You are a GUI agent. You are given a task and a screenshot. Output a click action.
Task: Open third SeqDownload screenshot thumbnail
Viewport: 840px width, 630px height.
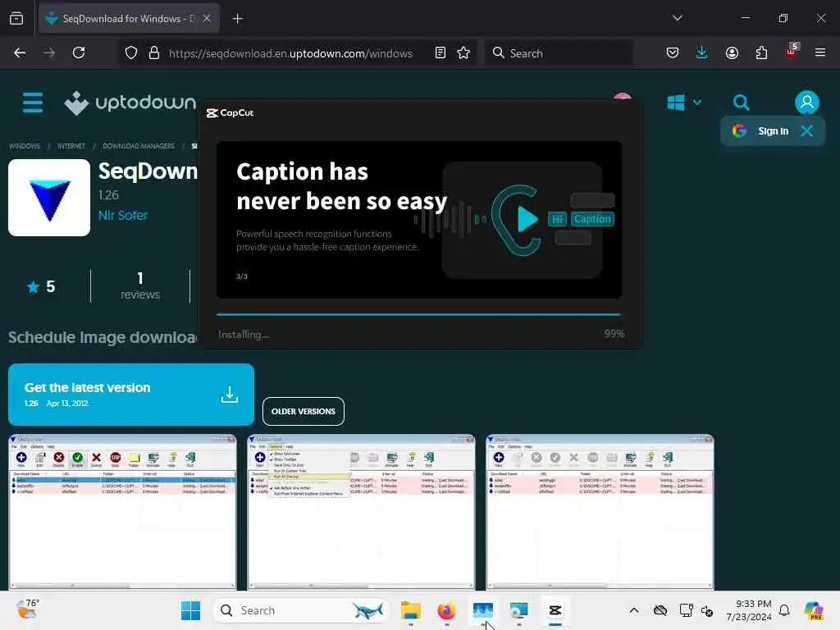(x=600, y=512)
